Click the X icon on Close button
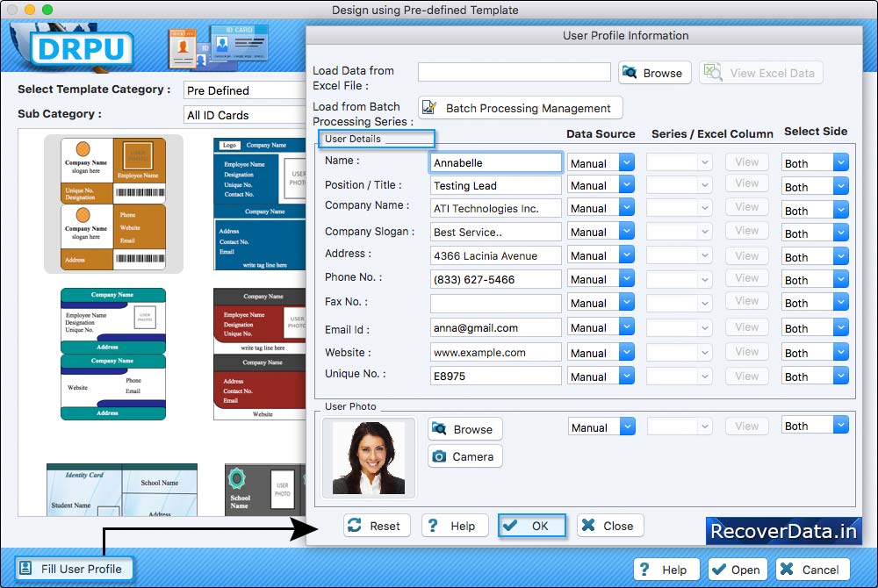 [x=588, y=525]
